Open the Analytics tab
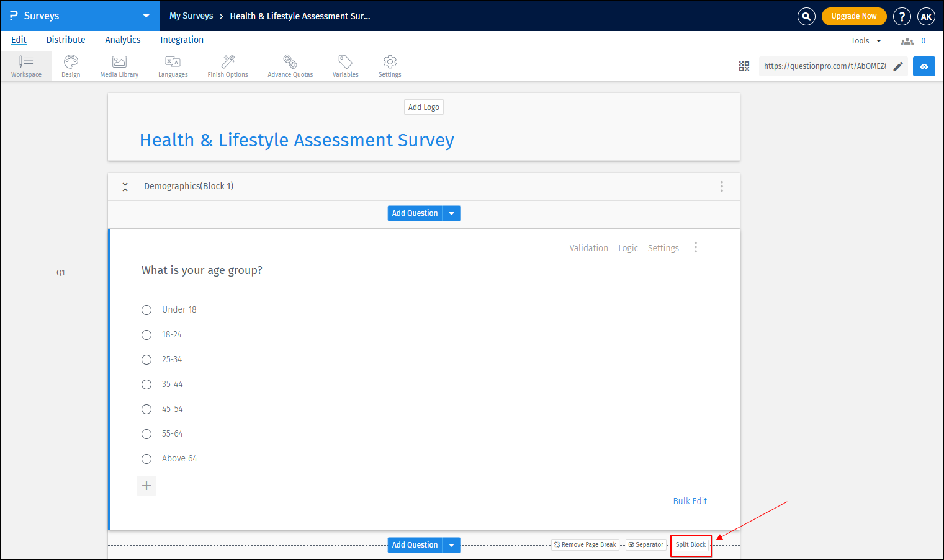The height and width of the screenshot is (560, 944). pos(122,40)
